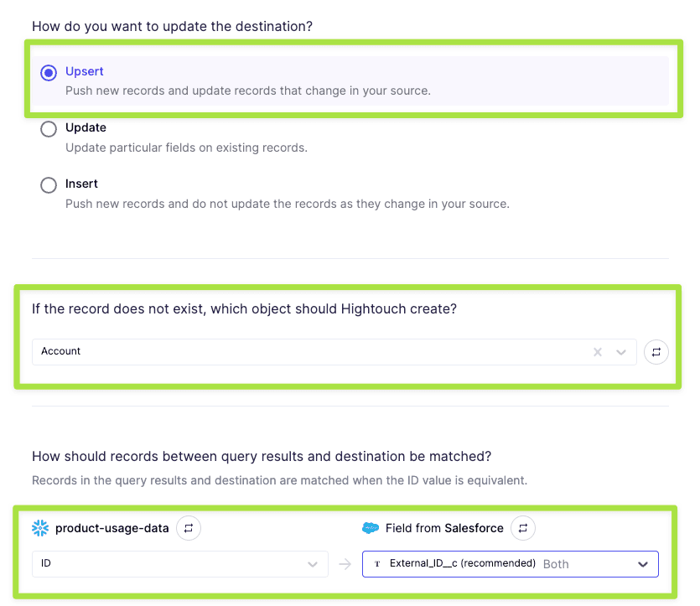Click inside the Account object input field
The height and width of the screenshot is (606, 700).
pos(302,352)
